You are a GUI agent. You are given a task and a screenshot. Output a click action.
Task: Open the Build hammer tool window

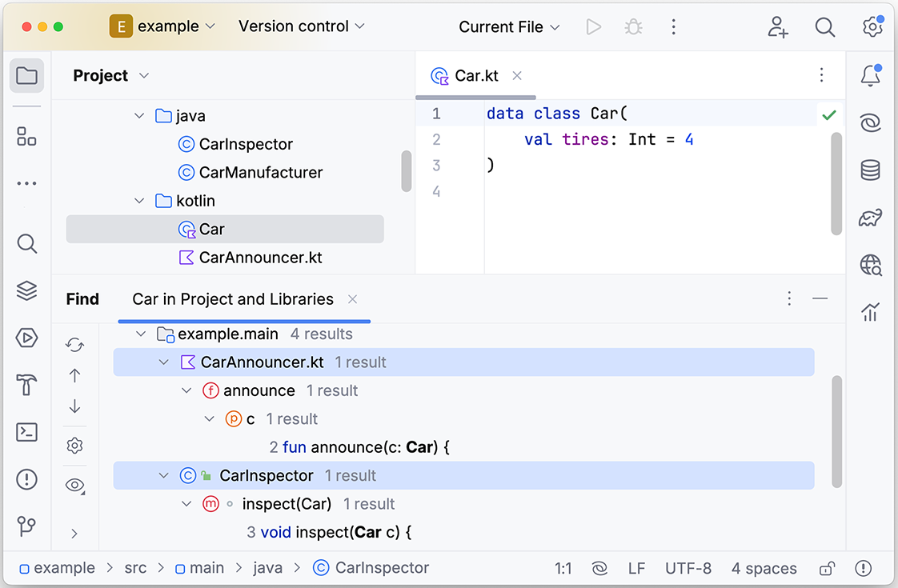pos(26,385)
